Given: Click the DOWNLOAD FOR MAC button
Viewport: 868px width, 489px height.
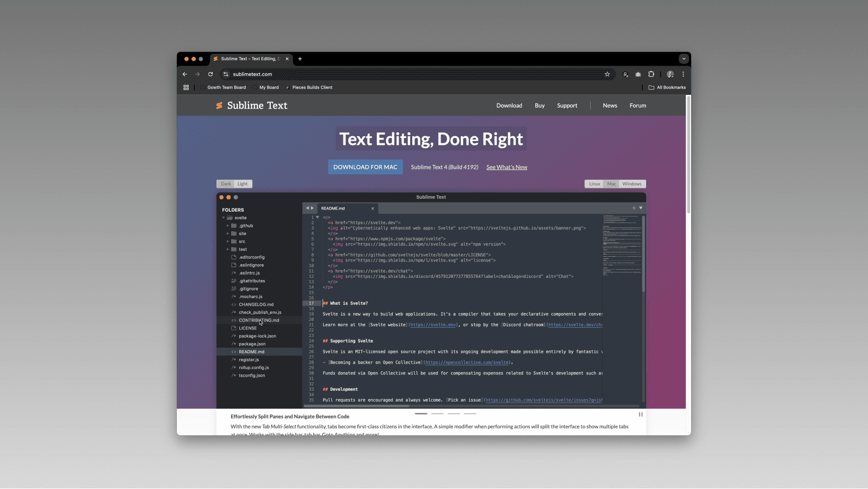Looking at the screenshot, I should pyautogui.click(x=365, y=167).
